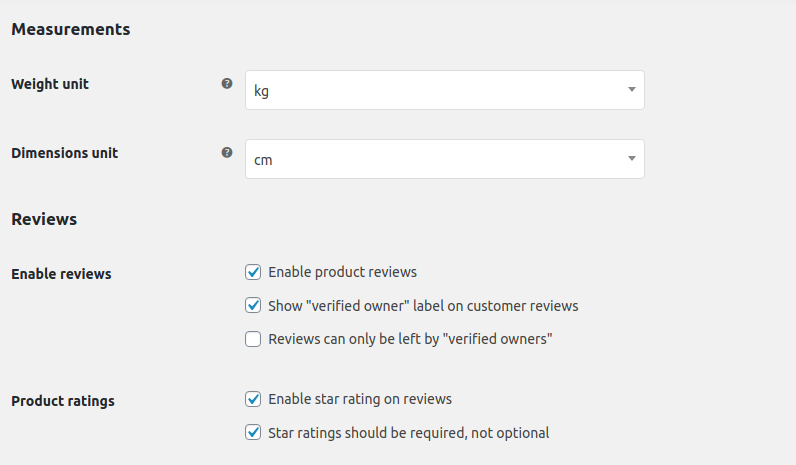
Task: Click the "Product ratings" row label
Action: 63,401
